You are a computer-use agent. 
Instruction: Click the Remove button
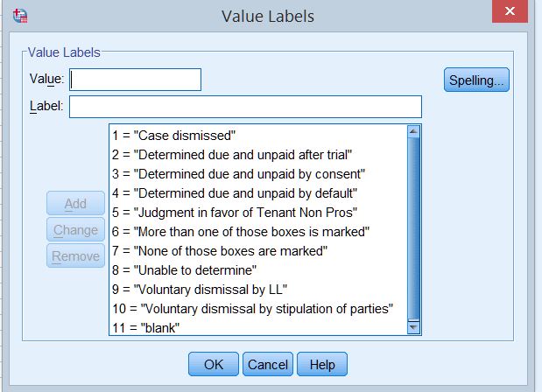coord(75,256)
